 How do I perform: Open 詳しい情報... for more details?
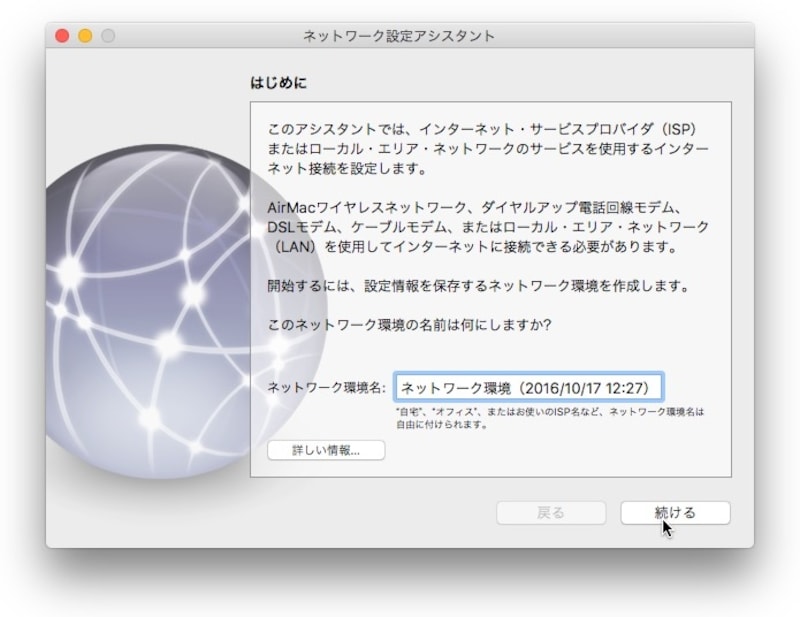[326, 450]
